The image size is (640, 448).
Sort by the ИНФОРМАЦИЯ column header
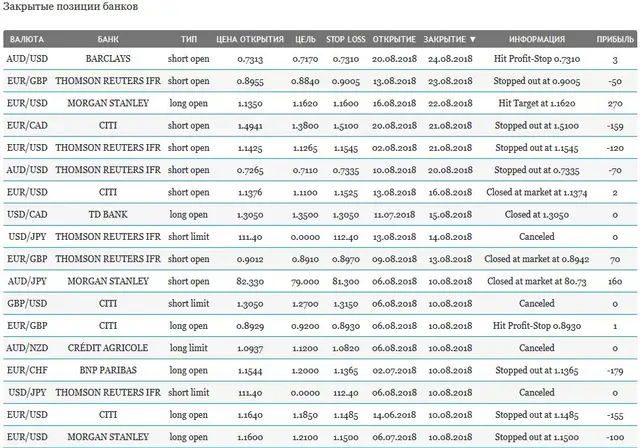(x=537, y=40)
